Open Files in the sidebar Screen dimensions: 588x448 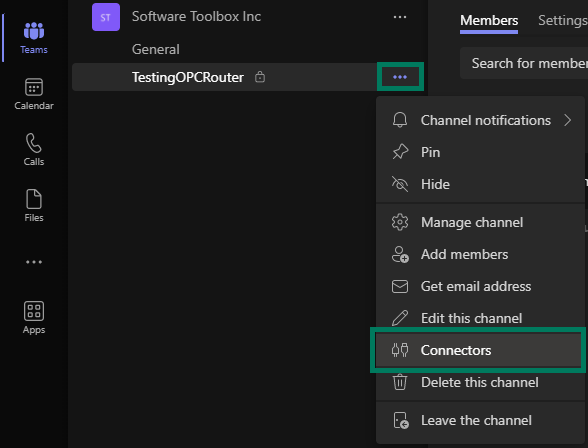(x=34, y=205)
